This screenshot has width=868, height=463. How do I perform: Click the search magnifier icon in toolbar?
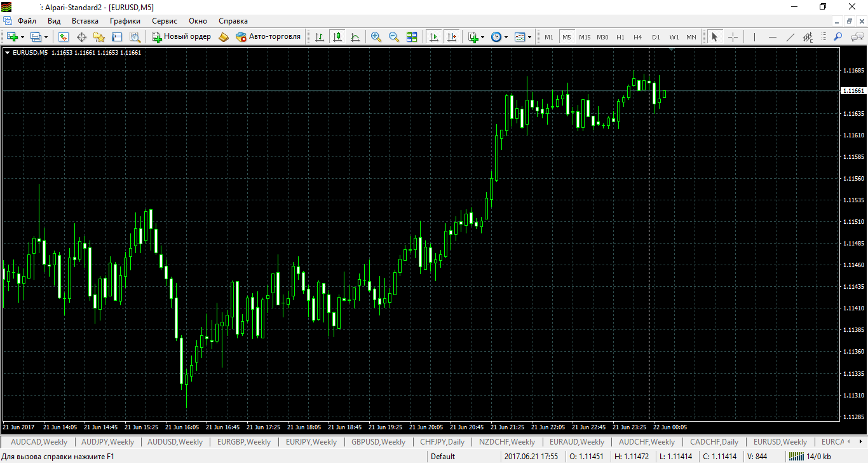[838, 37]
